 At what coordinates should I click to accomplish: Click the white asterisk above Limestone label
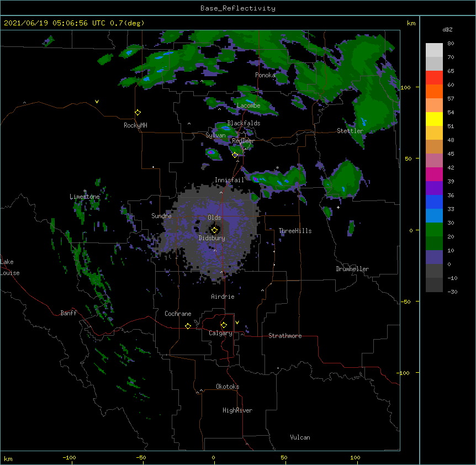pos(84,191)
